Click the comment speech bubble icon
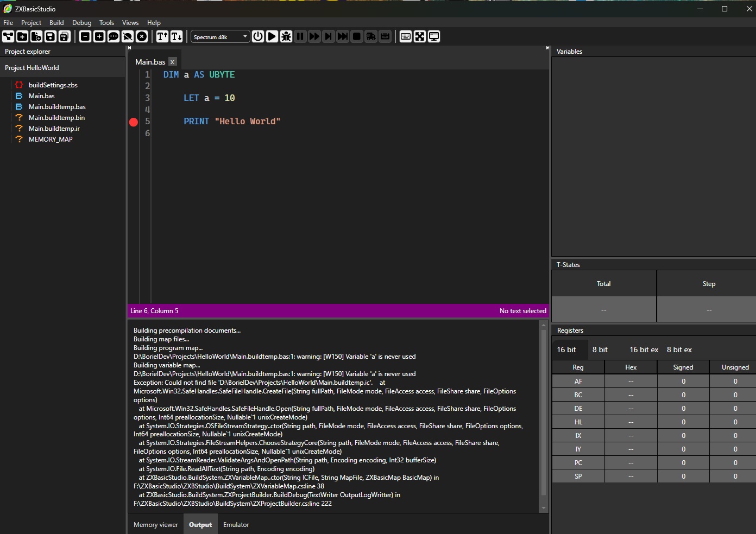This screenshot has width=756, height=534. coord(114,36)
